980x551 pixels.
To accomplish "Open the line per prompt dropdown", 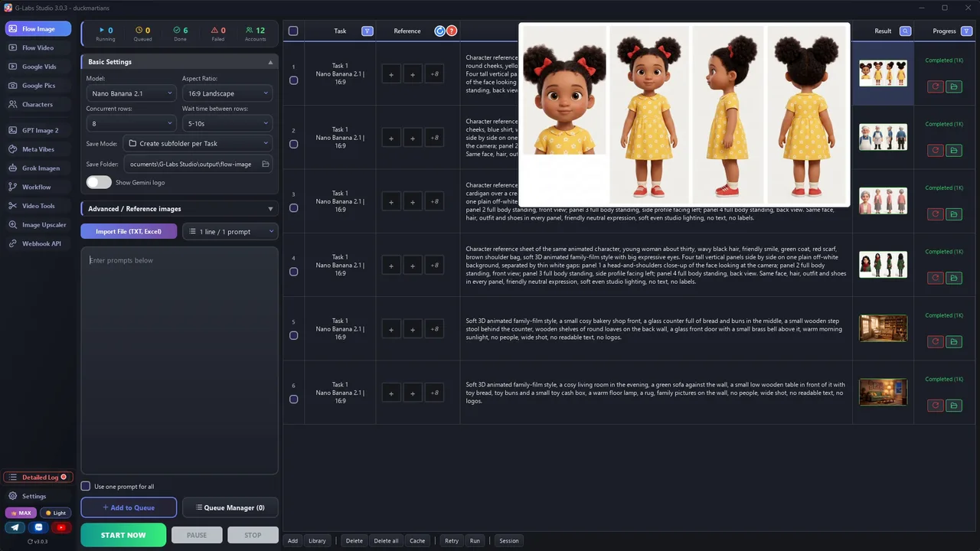I will [230, 231].
